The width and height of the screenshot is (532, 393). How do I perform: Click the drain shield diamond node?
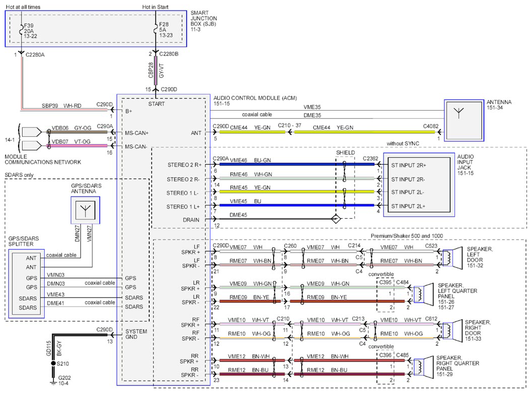coord(335,219)
